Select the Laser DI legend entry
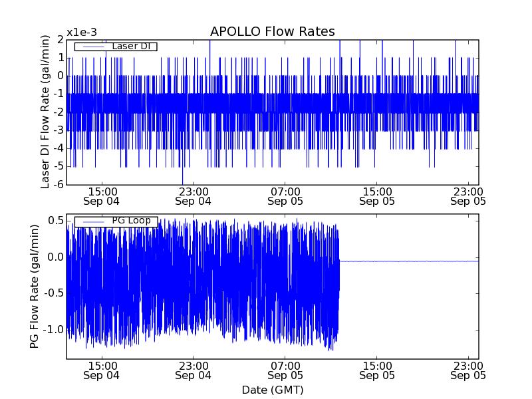The width and height of the screenshot is (532, 399). pyautogui.click(x=116, y=46)
